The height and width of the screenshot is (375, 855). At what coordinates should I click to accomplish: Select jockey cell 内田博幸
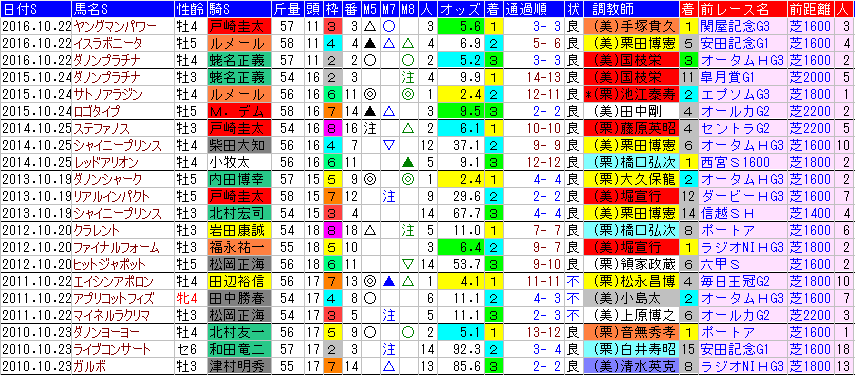point(238,180)
